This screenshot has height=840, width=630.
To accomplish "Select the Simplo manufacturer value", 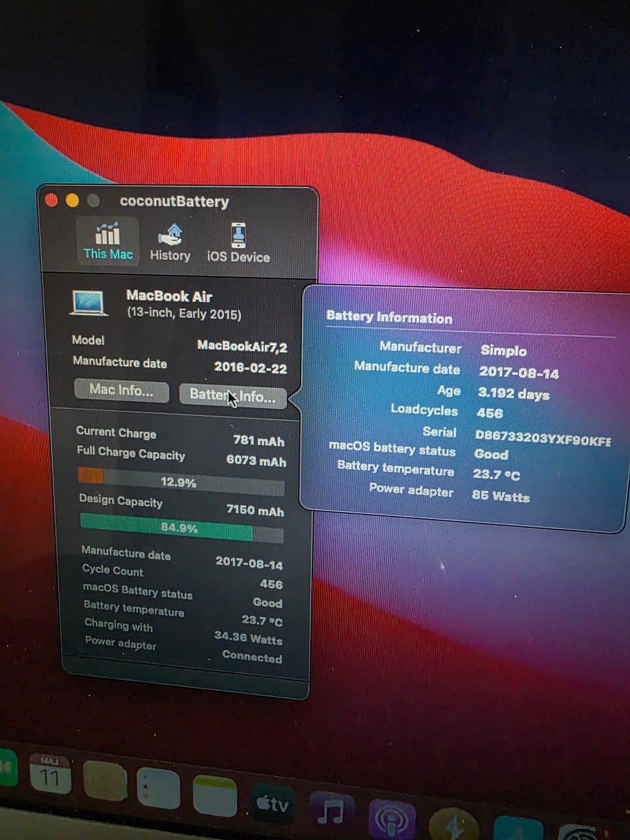I will pos(503,350).
